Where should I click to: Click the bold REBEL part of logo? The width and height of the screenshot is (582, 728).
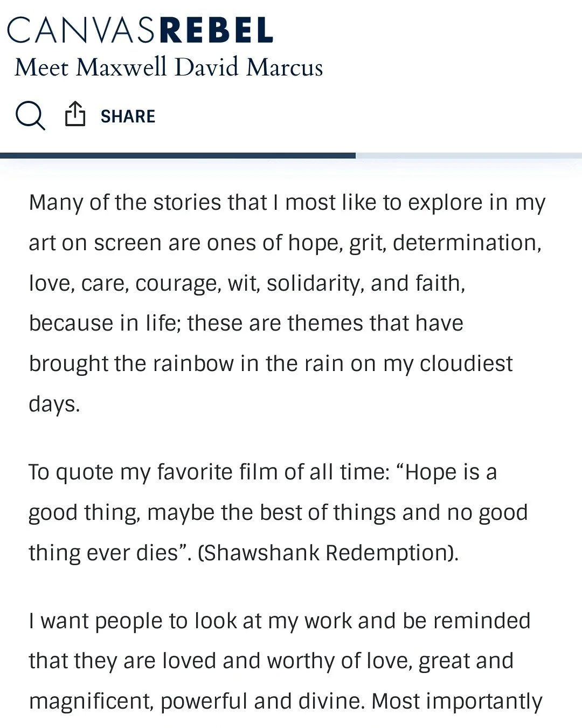coord(217,30)
